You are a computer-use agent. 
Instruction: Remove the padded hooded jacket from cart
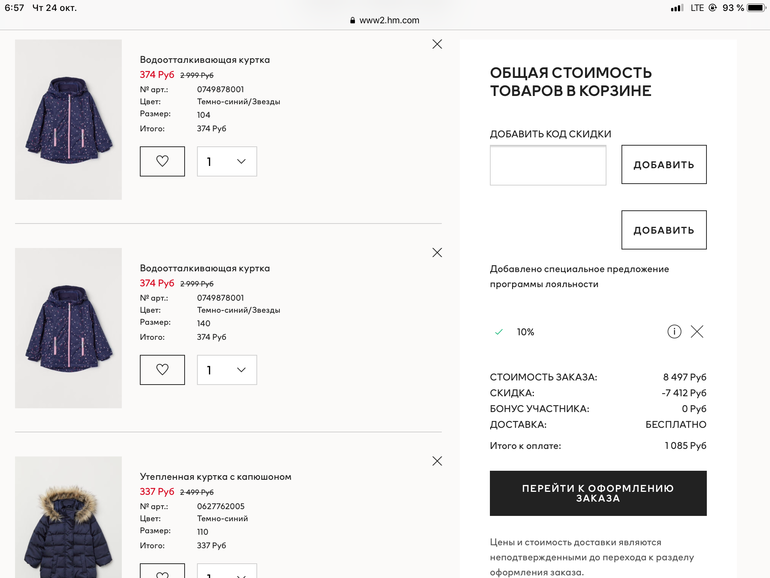(x=437, y=461)
